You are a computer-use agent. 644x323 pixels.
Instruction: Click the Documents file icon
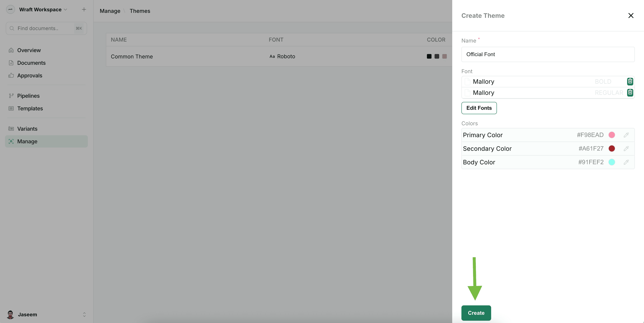11,63
